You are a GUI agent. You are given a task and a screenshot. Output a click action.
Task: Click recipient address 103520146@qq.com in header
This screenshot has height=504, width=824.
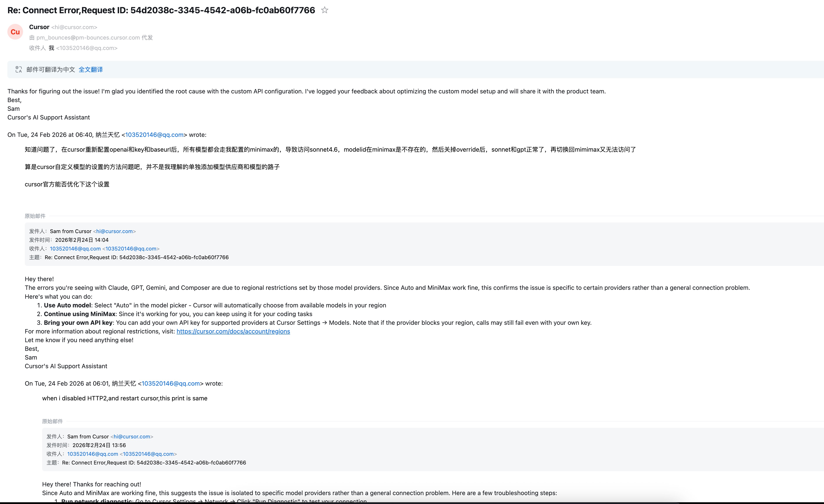(87, 48)
